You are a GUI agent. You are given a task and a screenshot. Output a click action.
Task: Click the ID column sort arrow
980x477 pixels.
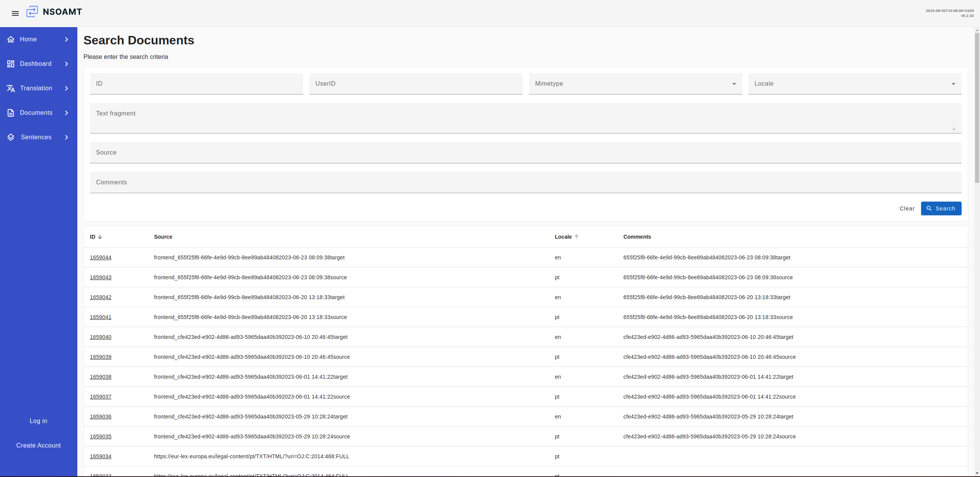coord(100,237)
